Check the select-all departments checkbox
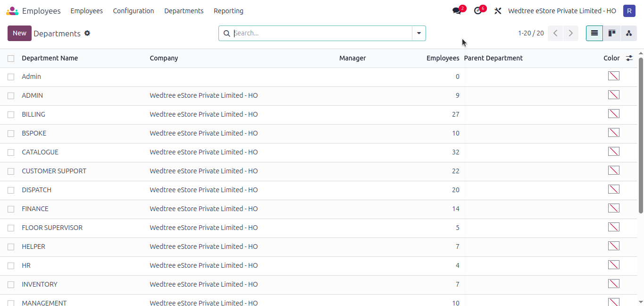The width and height of the screenshot is (644, 306). click(11, 58)
